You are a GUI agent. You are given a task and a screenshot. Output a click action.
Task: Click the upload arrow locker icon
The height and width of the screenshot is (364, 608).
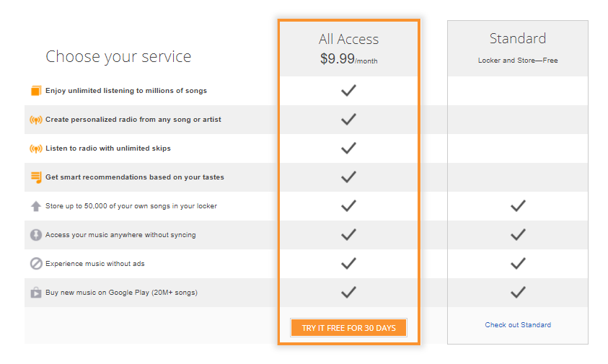click(x=35, y=206)
